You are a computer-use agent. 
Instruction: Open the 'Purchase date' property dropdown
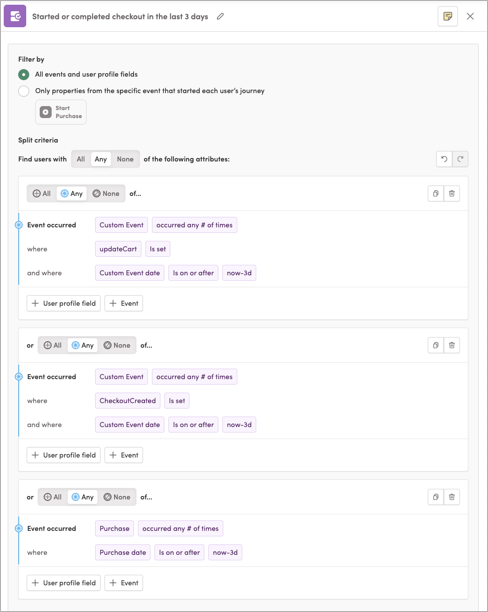point(123,553)
